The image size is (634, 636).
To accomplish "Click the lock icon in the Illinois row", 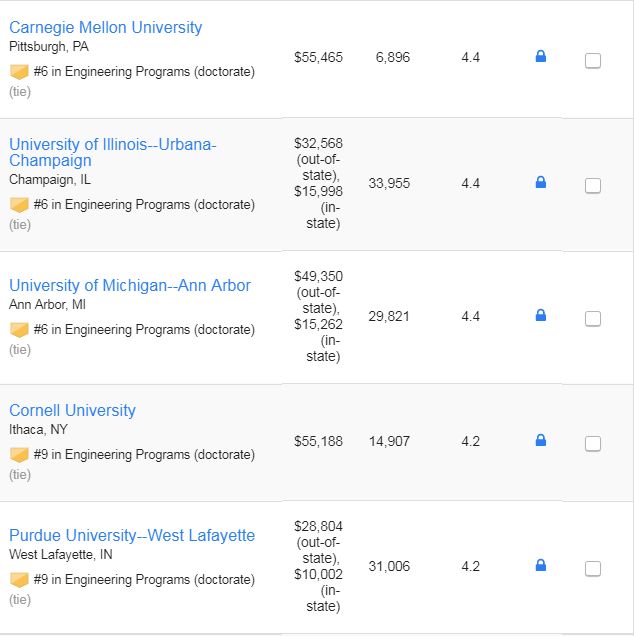I will [x=540, y=182].
